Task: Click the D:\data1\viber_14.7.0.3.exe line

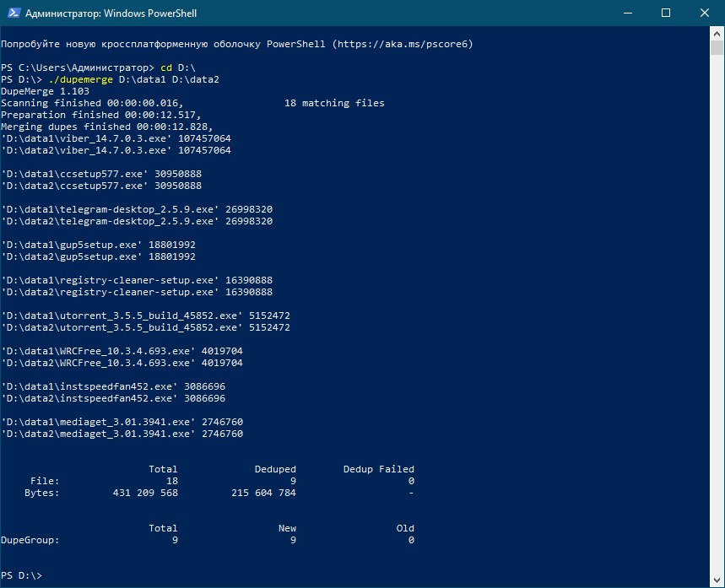Action: (x=116, y=138)
